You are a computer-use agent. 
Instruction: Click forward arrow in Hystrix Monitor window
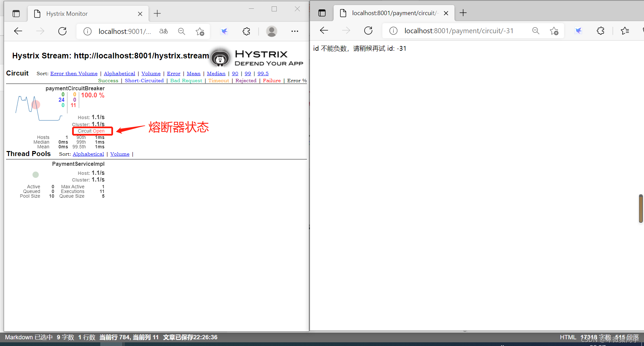click(40, 31)
